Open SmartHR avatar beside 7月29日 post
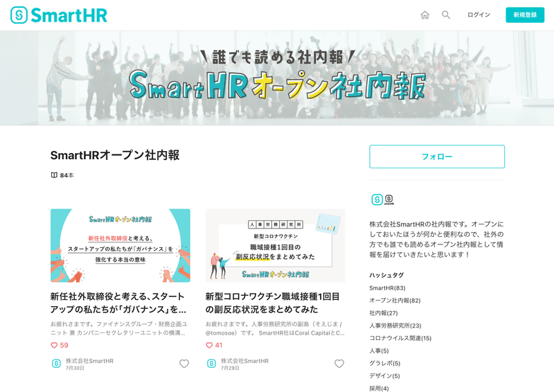 click(x=211, y=364)
